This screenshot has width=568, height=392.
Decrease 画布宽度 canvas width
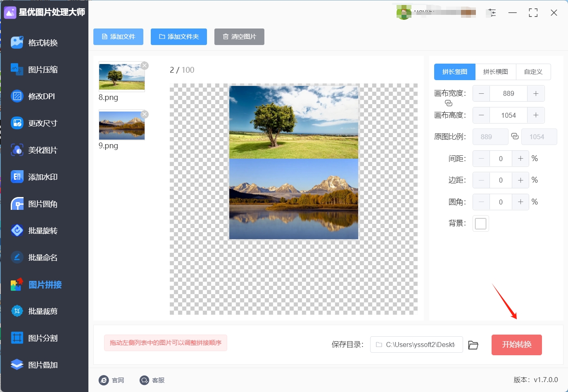pyautogui.click(x=481, y=94)
